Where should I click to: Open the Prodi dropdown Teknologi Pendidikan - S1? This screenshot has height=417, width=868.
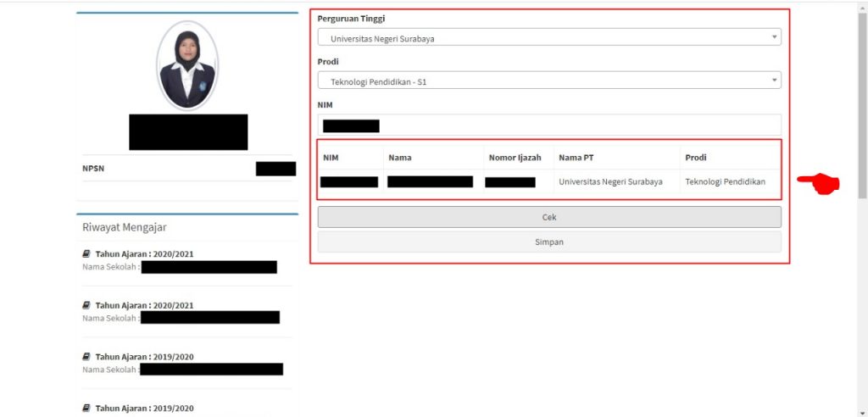coord(549,81)
